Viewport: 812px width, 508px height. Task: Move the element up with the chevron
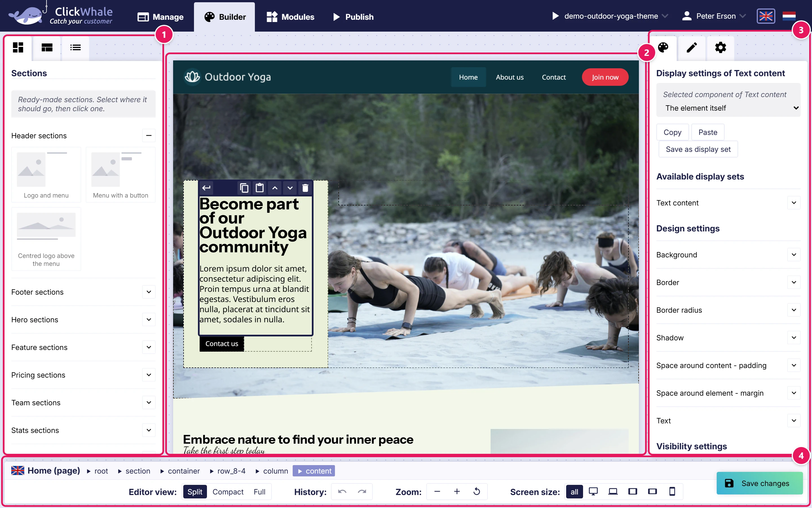click(275, 188)
